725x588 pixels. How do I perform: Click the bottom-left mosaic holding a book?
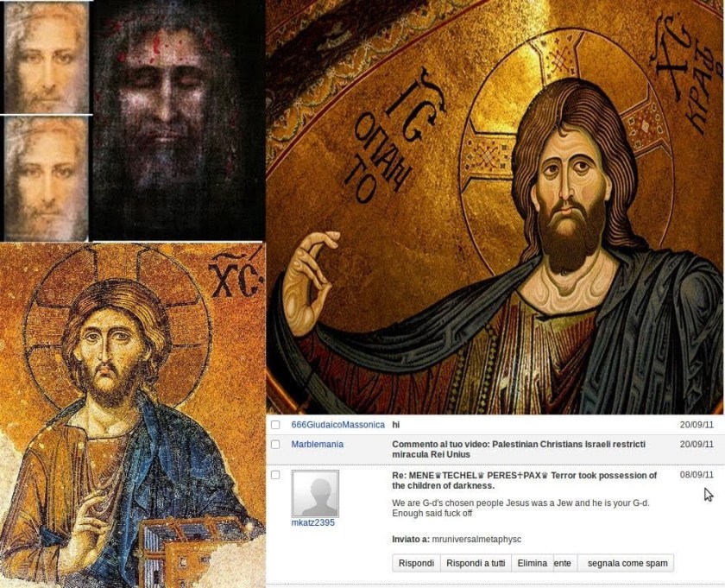coord(131,414)
